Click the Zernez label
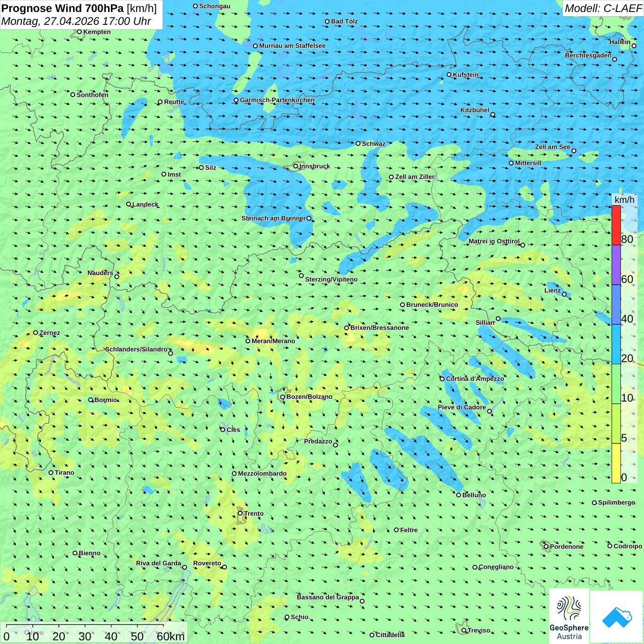Screen dimensions: 644x644 50,333
